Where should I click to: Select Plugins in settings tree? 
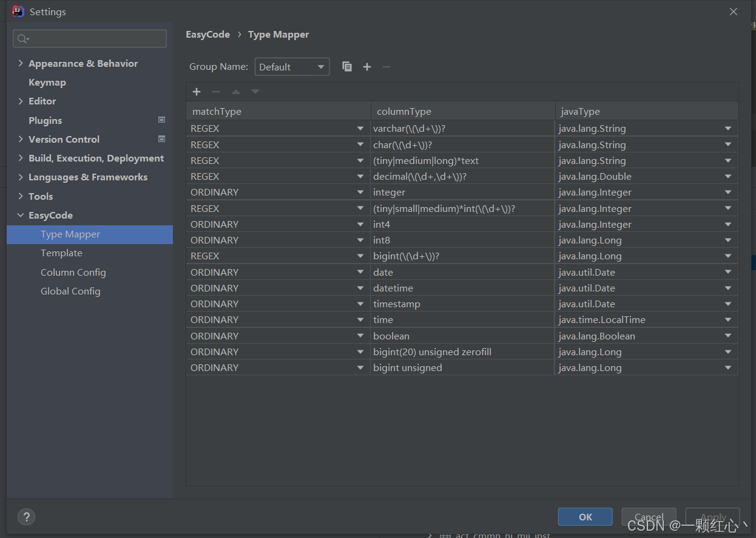[46, 120]
